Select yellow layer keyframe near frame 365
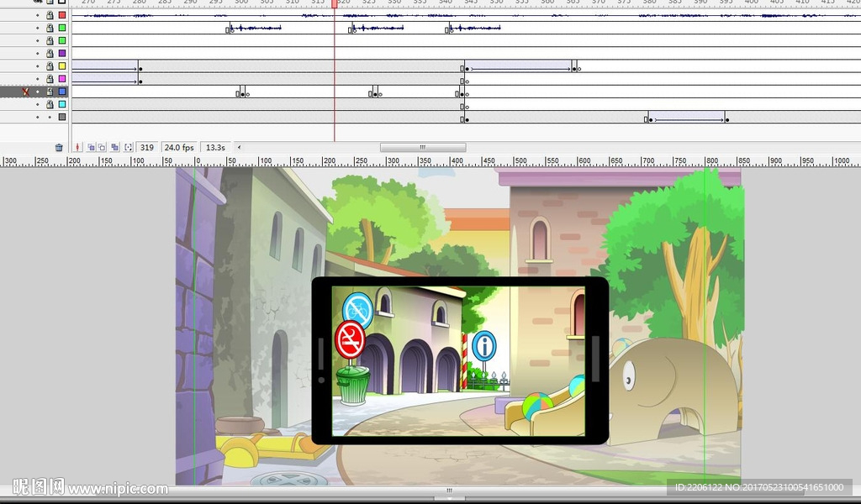Screen dimensions: 861x504 pyautogui.click(x=574, y=68)
